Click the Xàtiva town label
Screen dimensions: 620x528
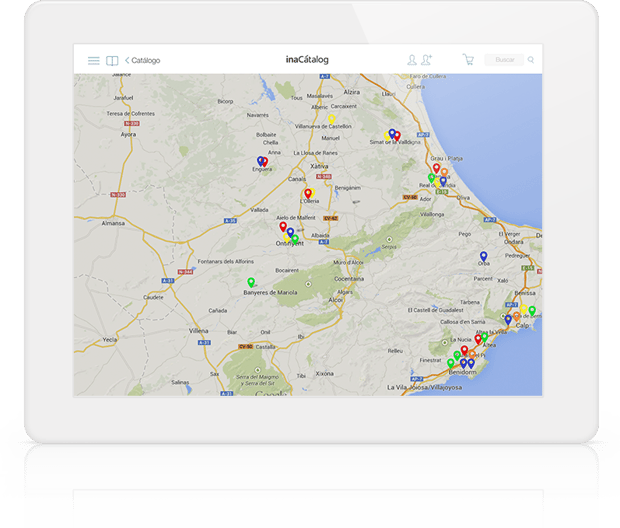pyautogui.click(x=319, y=166)
